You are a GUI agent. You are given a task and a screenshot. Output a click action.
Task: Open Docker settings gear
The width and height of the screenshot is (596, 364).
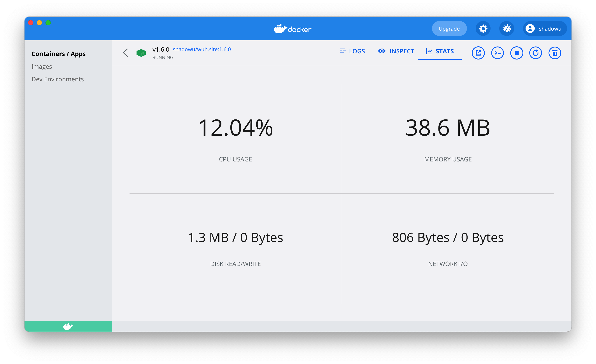tap(483, 29)
